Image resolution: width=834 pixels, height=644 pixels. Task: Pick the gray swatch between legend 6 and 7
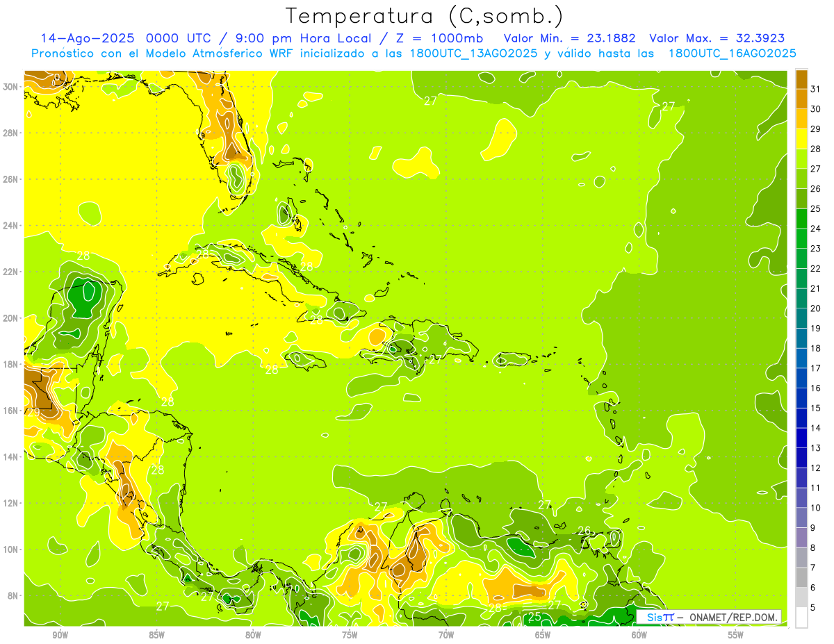[801, 577]
